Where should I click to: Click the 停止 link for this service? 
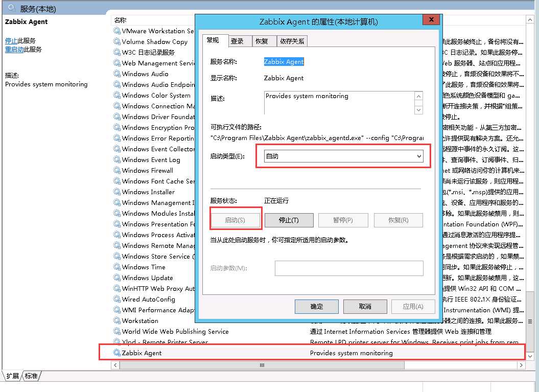tap(11, 40)
